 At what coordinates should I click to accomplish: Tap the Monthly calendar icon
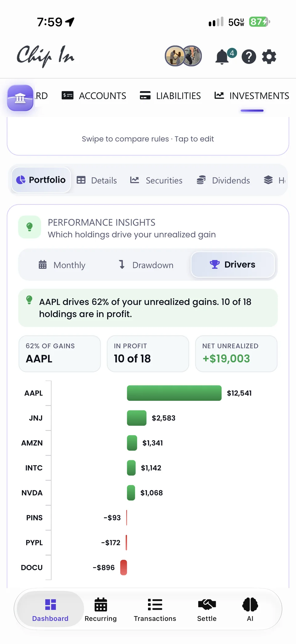(x=43, y=265)
